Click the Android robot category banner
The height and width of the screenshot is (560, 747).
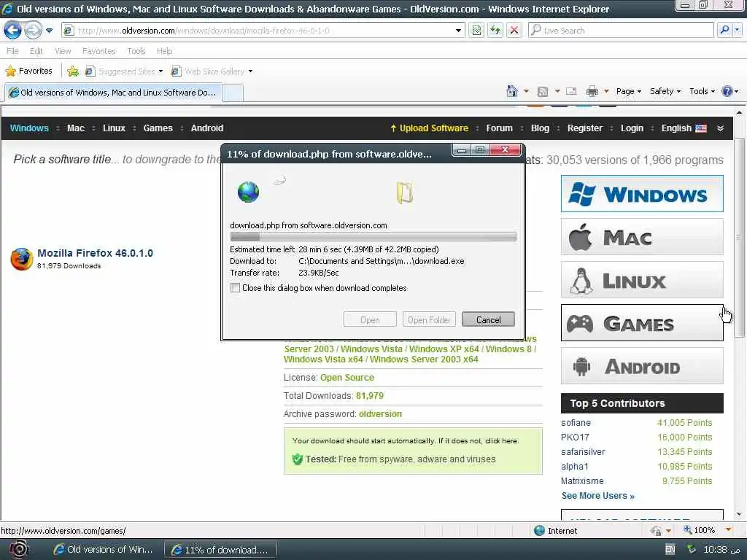click(x=642, y=366)
